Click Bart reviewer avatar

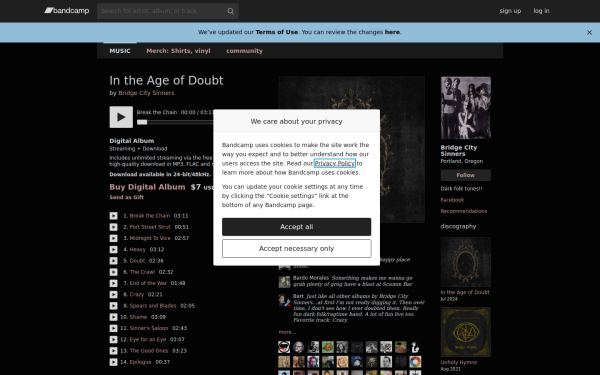(284, 300)
